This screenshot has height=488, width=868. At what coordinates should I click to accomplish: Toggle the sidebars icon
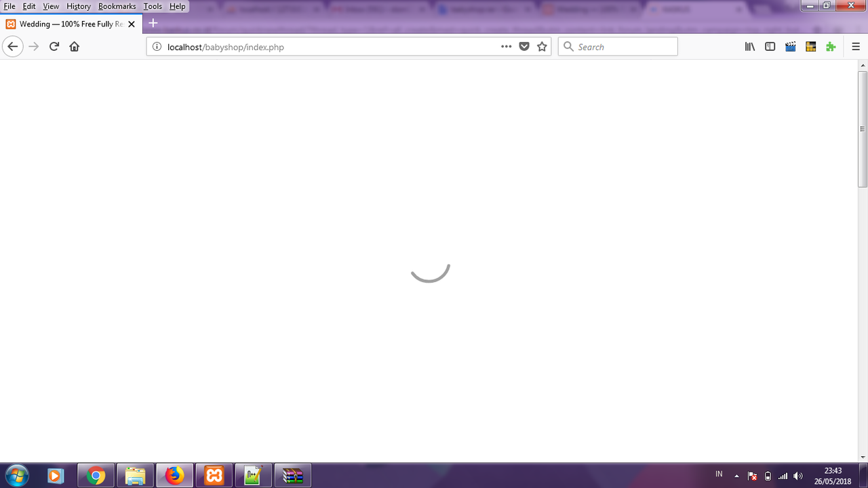click(x=770, y=47)
